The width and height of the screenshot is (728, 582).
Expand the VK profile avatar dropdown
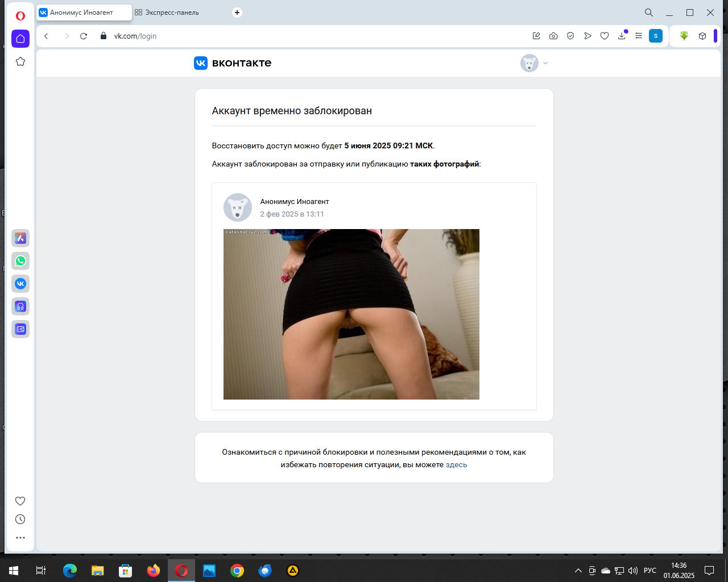pyautogui.click(x=535, y=63)
